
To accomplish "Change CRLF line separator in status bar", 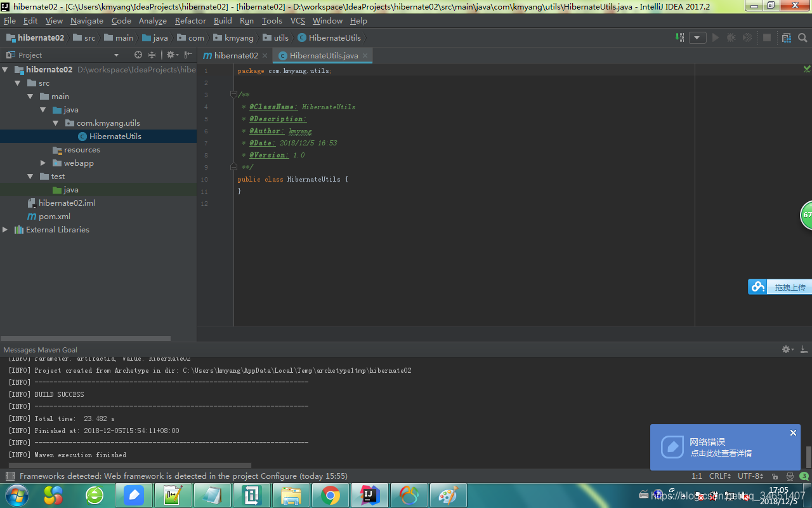I will coord(721,476).
